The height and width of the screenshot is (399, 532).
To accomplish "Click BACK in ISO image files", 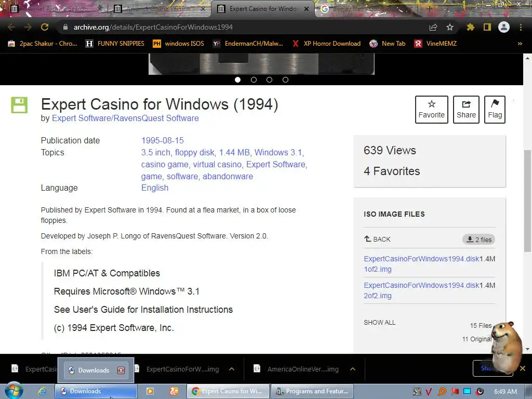I will pyautogui.click(x=377, y=239).
